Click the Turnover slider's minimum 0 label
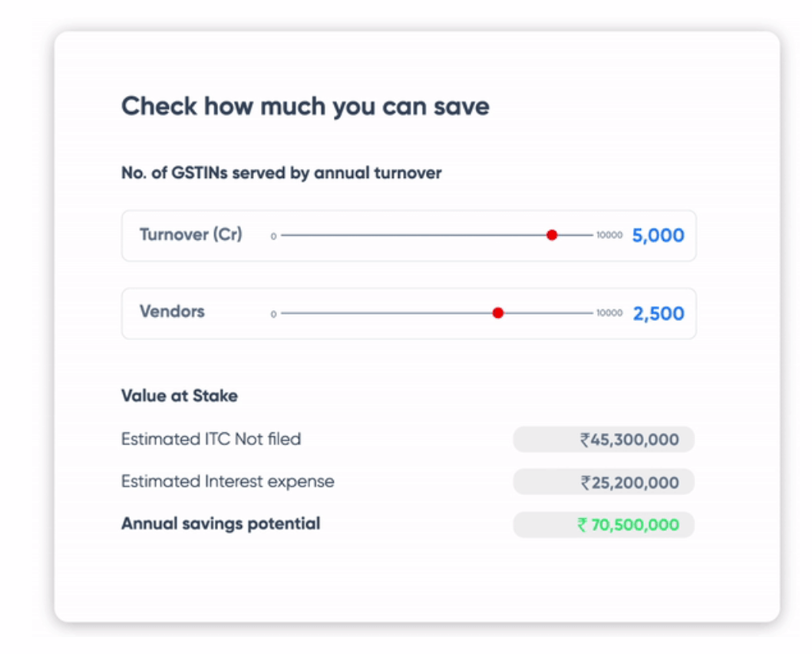Viewport: 812px width, 654px height. coord(273,236)
